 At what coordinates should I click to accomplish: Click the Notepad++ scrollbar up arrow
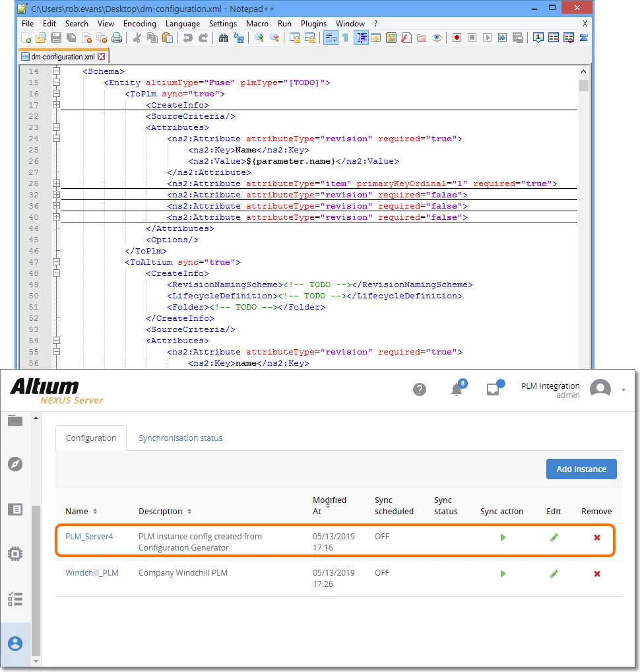583,71
